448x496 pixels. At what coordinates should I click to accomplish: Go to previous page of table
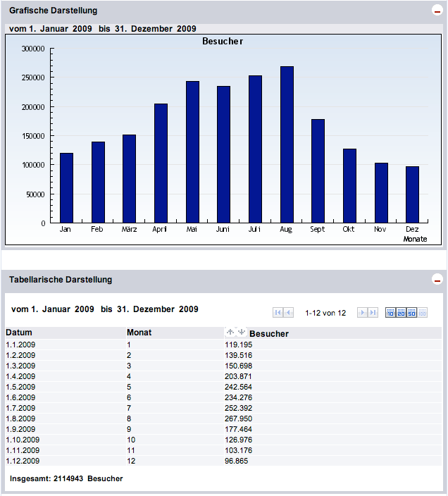(x=289, y=313)
